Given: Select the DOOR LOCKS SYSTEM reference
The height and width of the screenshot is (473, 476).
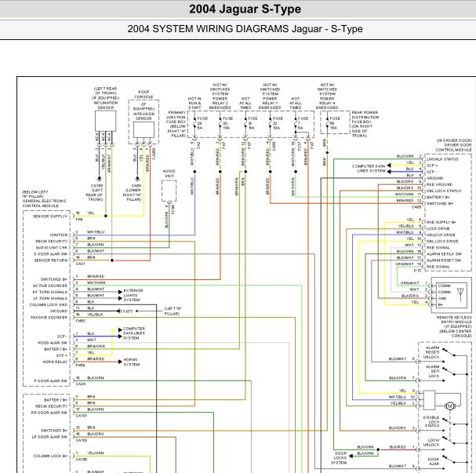Looking at the screenshot, I should point(340,458).
